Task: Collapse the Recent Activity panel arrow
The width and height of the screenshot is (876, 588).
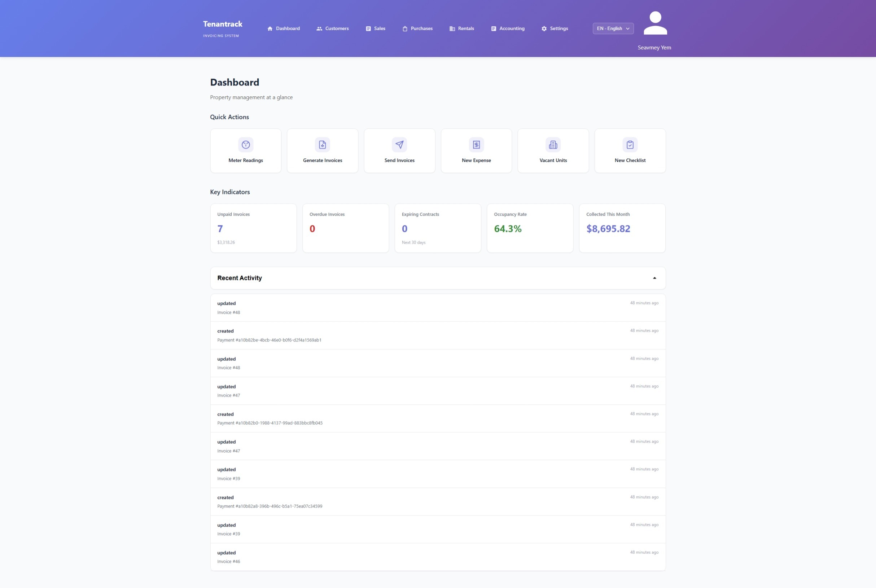Action: point(654,278)
